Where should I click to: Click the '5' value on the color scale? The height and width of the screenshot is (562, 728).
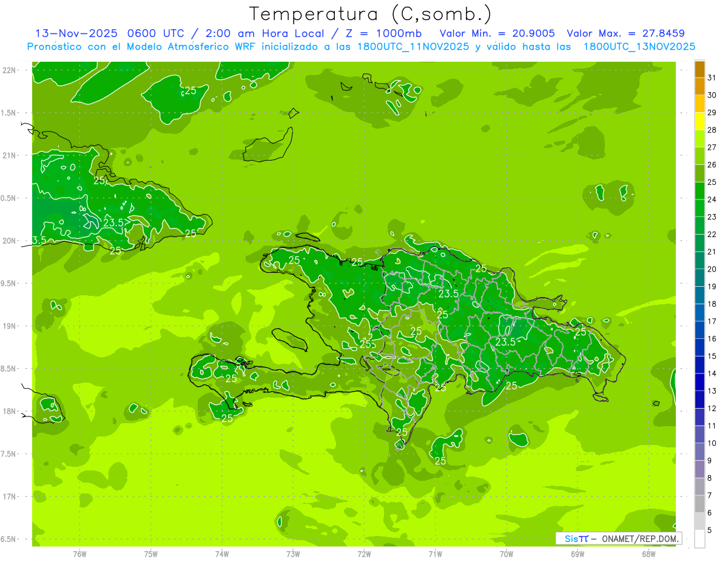tap(710, 530)
